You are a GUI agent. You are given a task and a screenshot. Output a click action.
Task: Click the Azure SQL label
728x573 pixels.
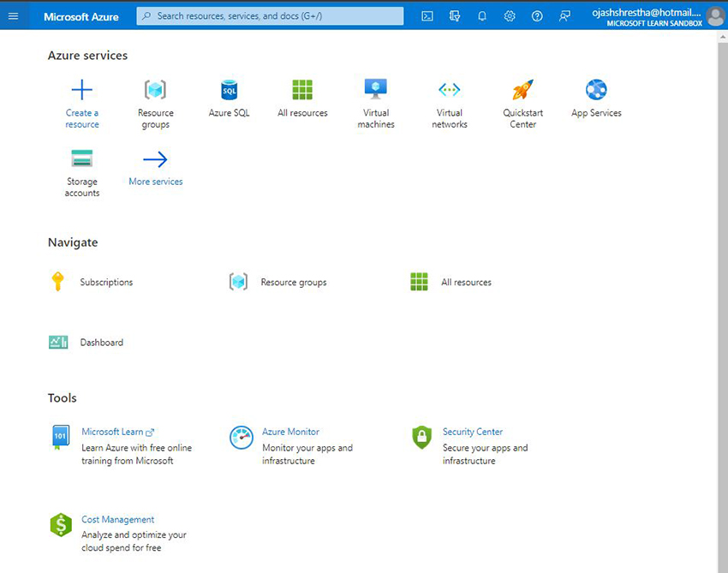coord(229,113)
